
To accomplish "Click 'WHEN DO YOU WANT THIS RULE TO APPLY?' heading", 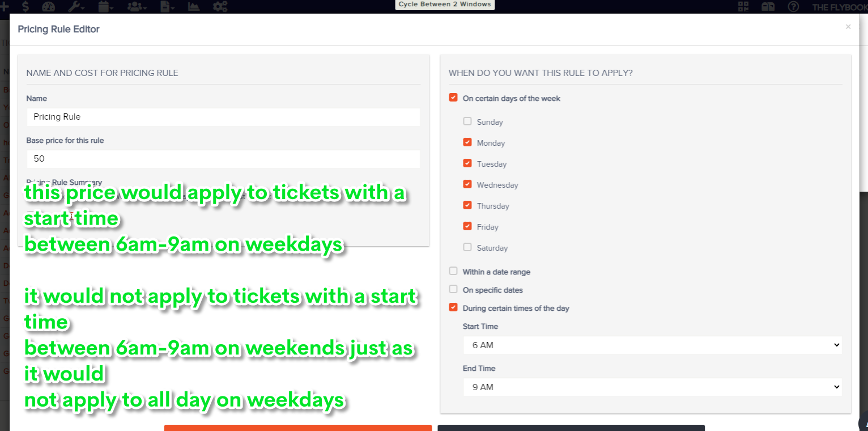I will point(541,73).
